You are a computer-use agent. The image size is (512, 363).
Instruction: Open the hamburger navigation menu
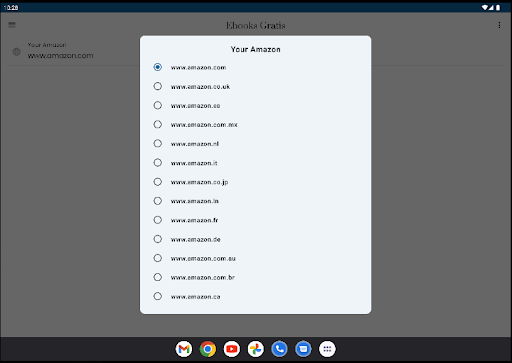pos(12,25)
